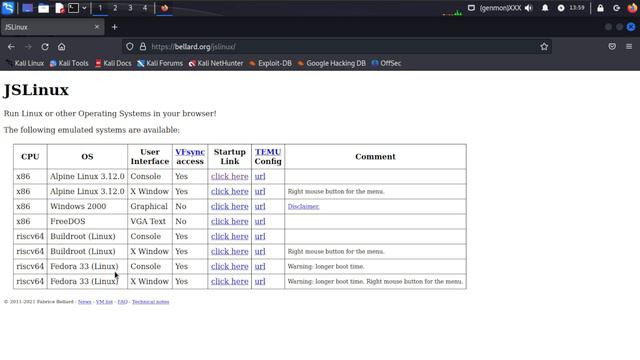Launch the terminal emulator icon in the taskbar
640x360 pixels.
(x=73, y=8)
